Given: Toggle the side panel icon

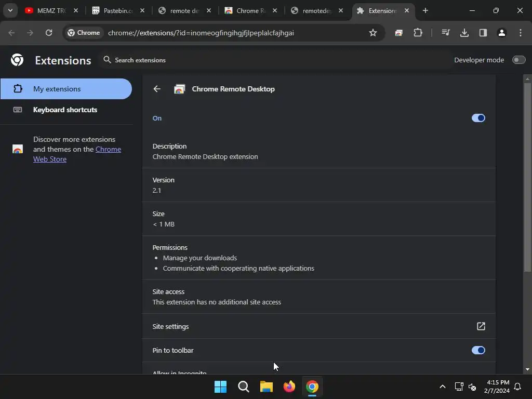Looking at the screenshot, I should (483, 33).
